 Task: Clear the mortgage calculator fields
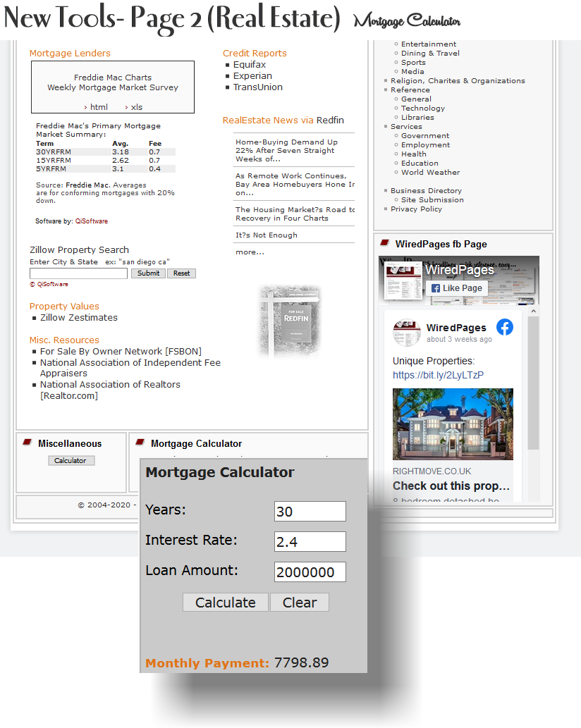coord(300,602)
